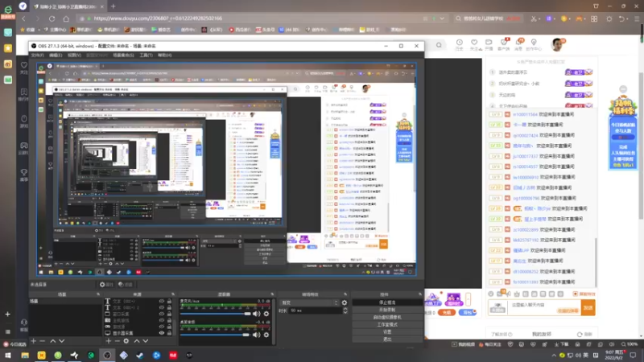Click the browser home icon
The image size is (644, 362).
click(x=66, y=19)
